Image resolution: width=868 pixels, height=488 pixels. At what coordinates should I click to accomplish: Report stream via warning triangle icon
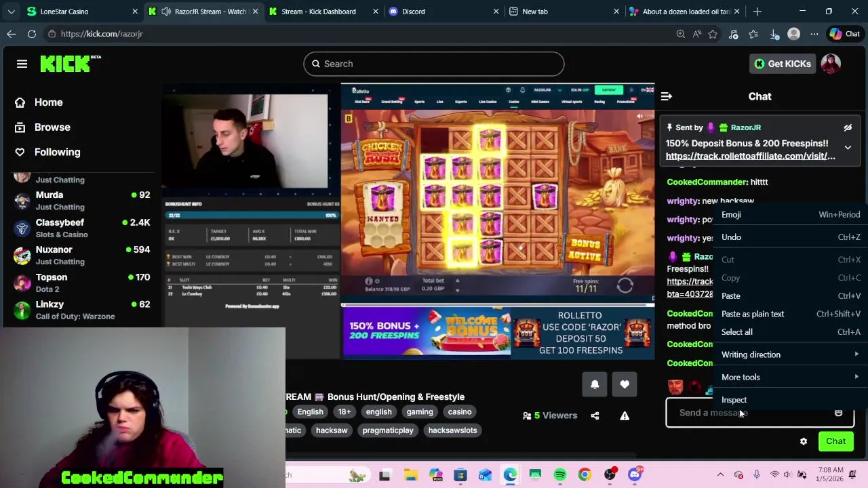[x=625, y=415]
